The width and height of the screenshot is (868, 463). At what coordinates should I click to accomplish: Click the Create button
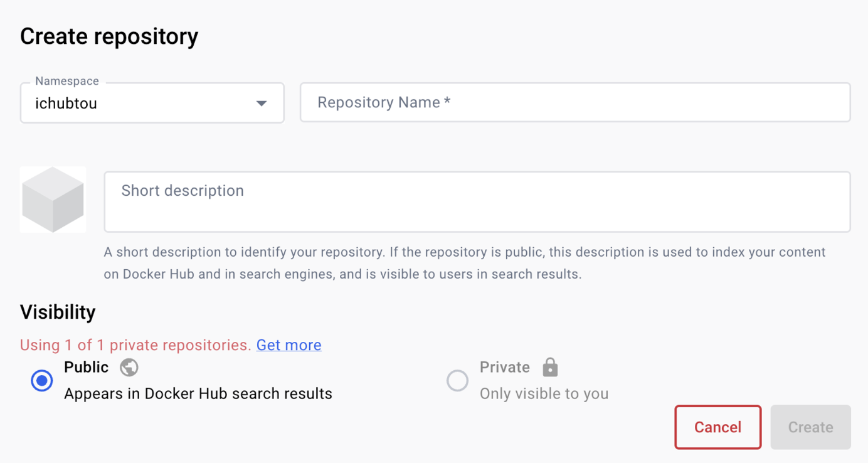(810, 427)
